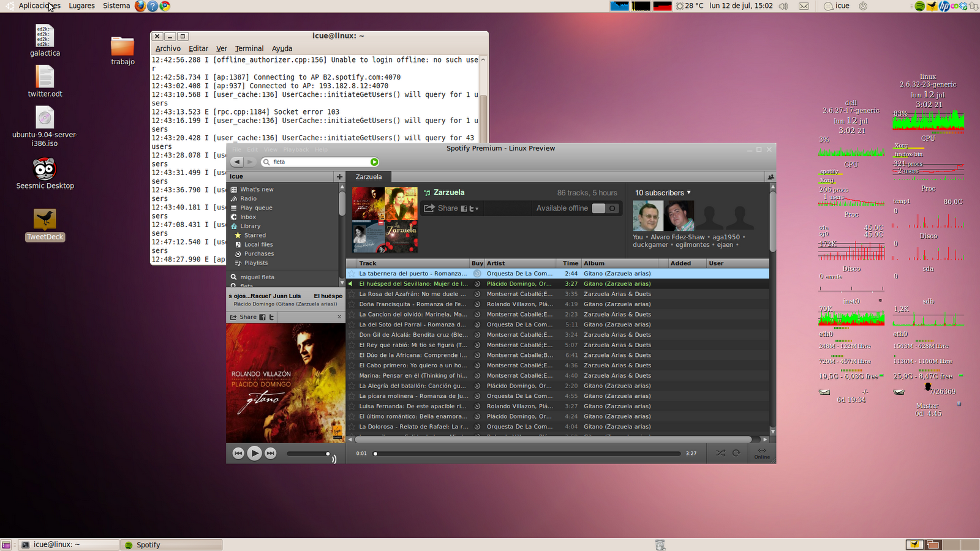This screenshot has height=551, width=980.
Task: Star El Dúo de la Africana track
Action: click(352, 355)
